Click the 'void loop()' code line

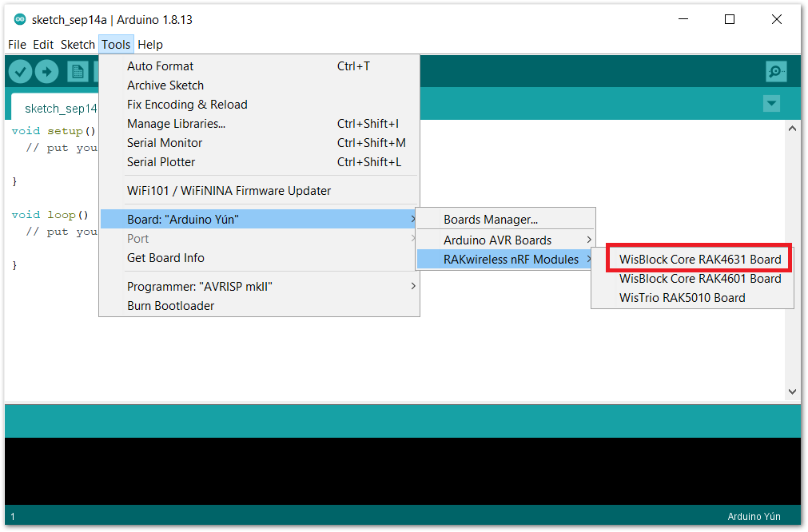tap(50, 215)
